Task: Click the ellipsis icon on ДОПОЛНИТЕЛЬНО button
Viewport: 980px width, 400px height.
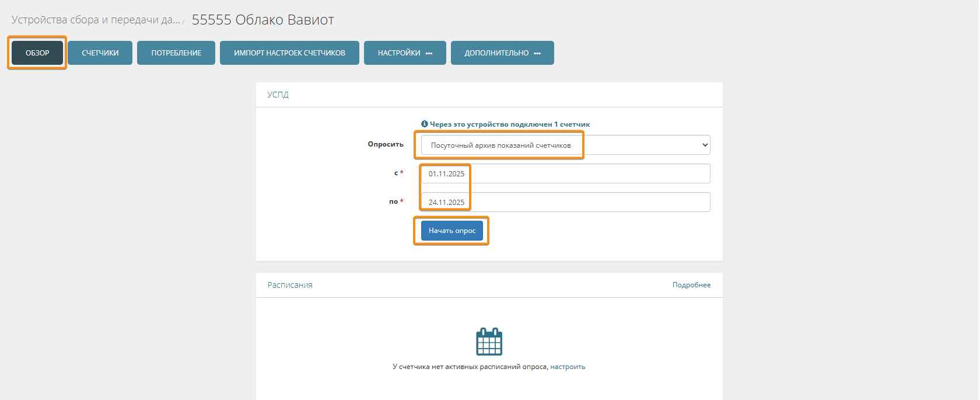Action: click(x=537, y=54)
